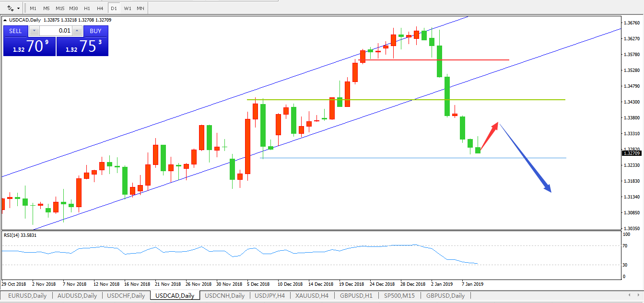Decrease trade volume with the down arrow

click(35, 31)
